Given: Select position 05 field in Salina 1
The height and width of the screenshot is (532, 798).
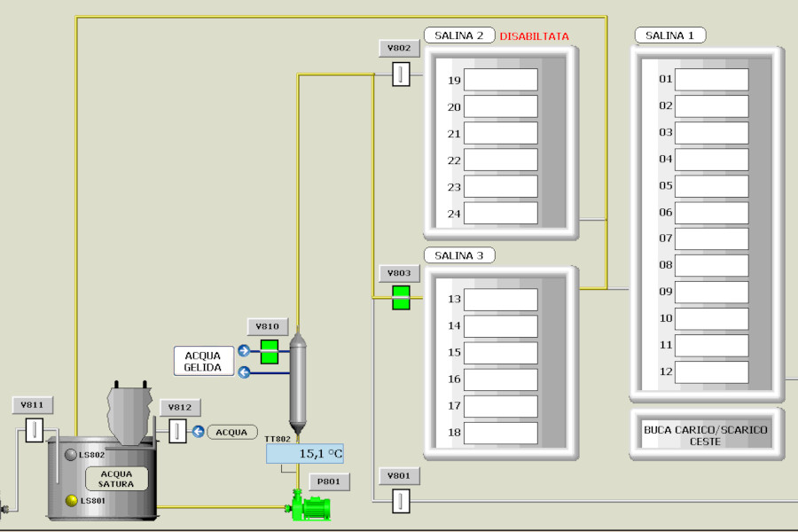Looking at the screenshot, I should pyautogui.click(x=711, y=186).
